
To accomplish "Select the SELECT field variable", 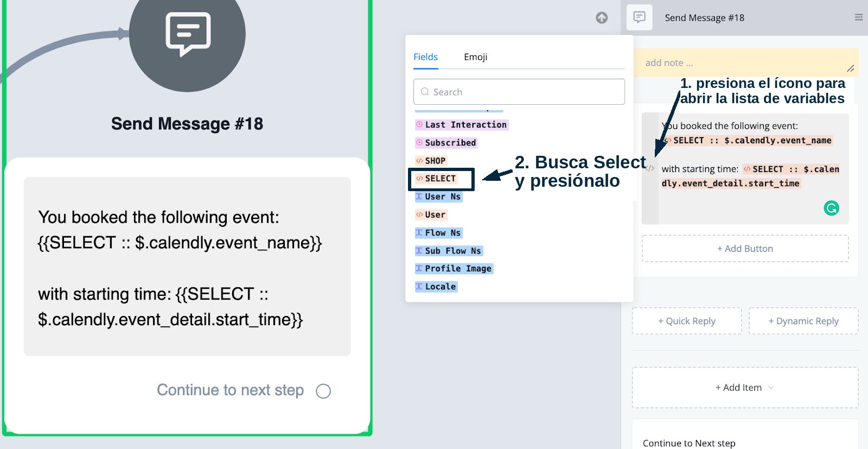I will click(x=436, y=179).
